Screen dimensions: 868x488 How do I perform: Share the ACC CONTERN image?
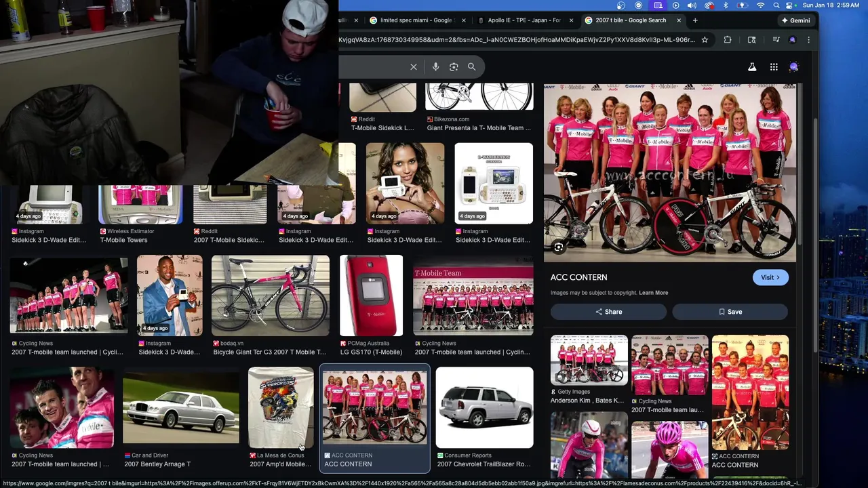[x=608, y=312]
